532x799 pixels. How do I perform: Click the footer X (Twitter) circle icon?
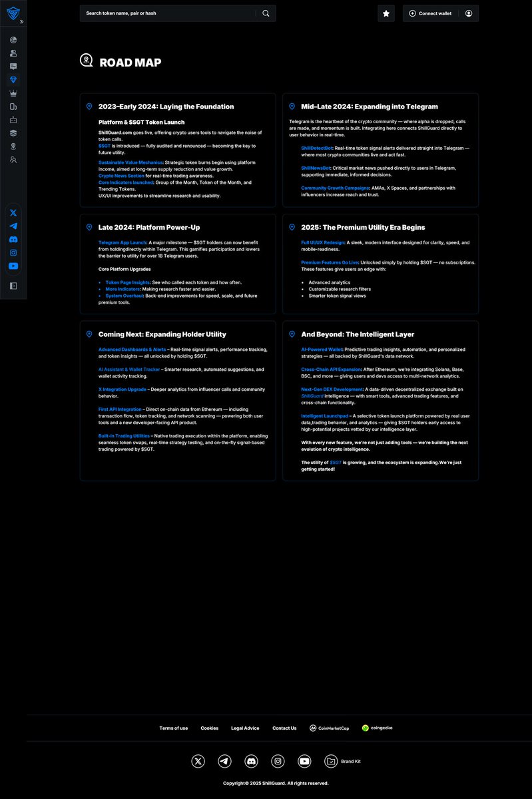198,761
